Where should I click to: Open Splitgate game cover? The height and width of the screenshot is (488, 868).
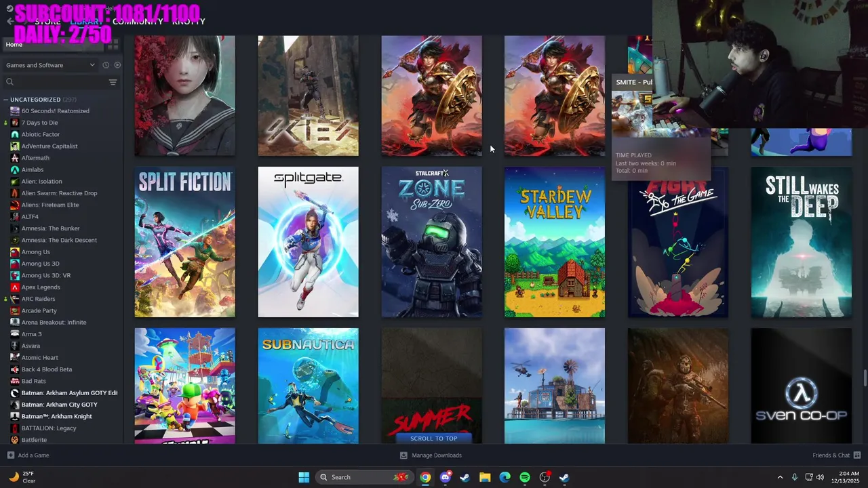tap(308, 242)
